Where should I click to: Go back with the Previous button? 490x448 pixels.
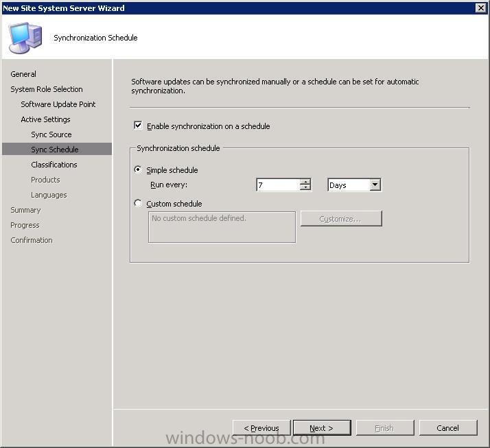pos(261,427)
